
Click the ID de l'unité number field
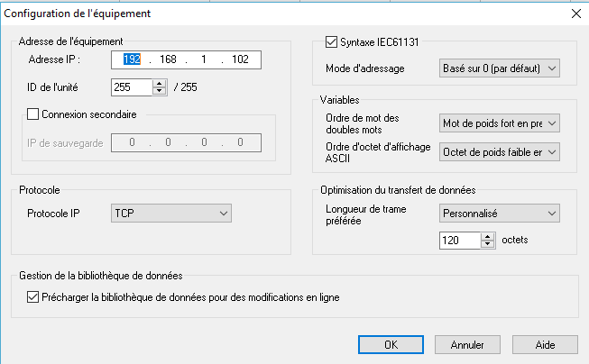tap(131, 88)
